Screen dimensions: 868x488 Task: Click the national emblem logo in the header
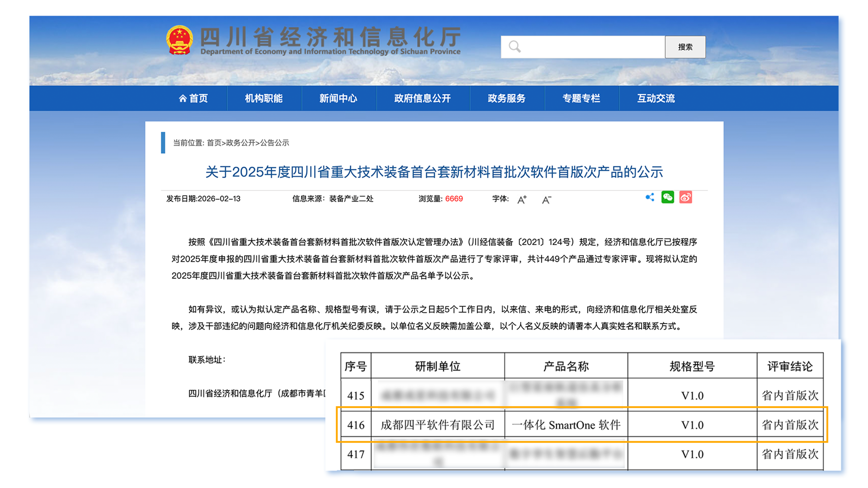[179, 40]
